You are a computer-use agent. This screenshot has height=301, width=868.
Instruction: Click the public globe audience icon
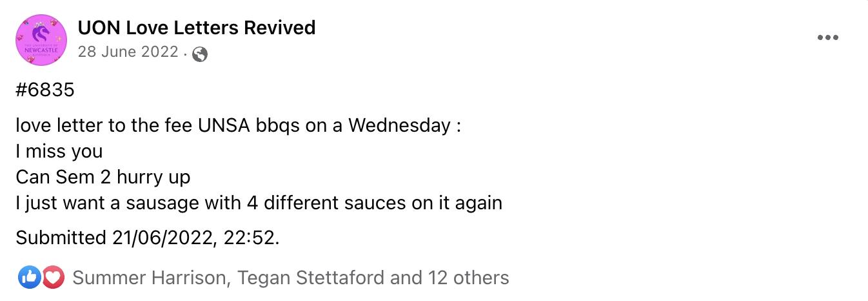200,55
